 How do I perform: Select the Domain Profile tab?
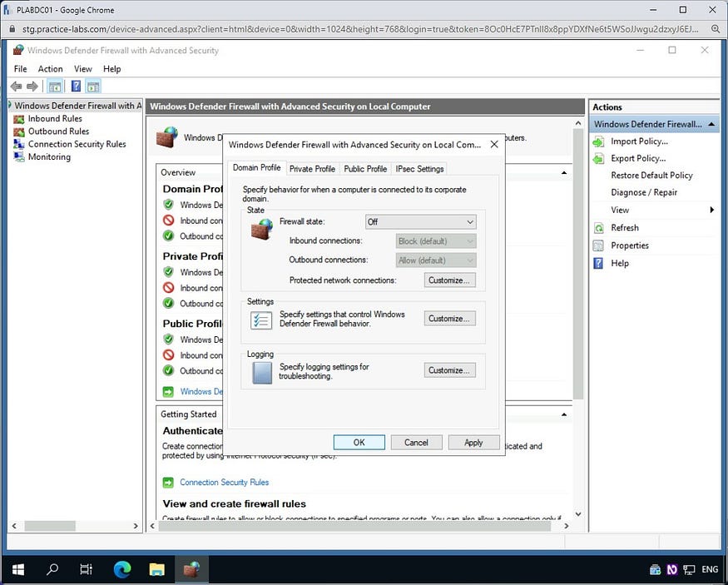point(257,167)
